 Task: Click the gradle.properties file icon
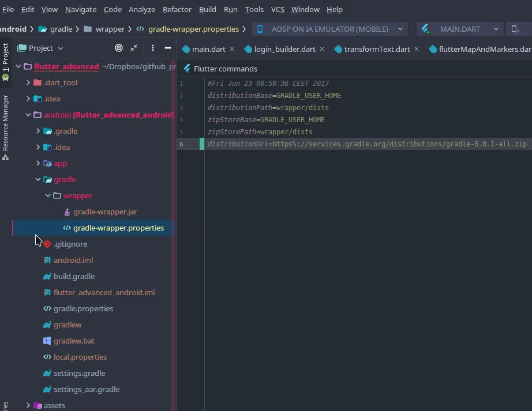(x=47, y=308)
